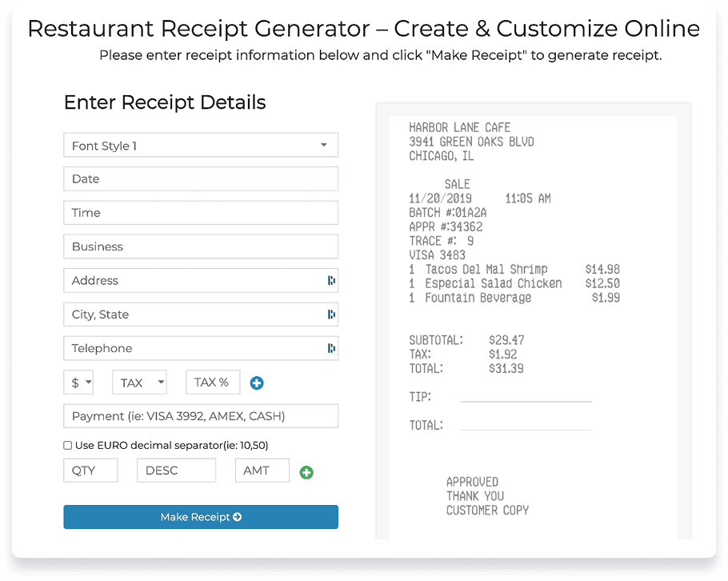Select the Payment input field

(200, 415)
